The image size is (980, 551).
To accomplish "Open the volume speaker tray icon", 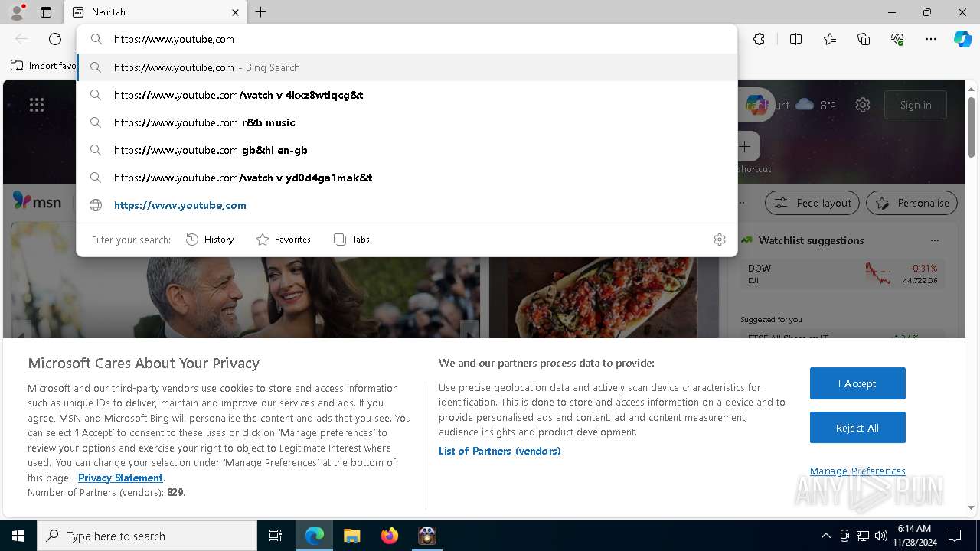I will [x=880, y=536].
